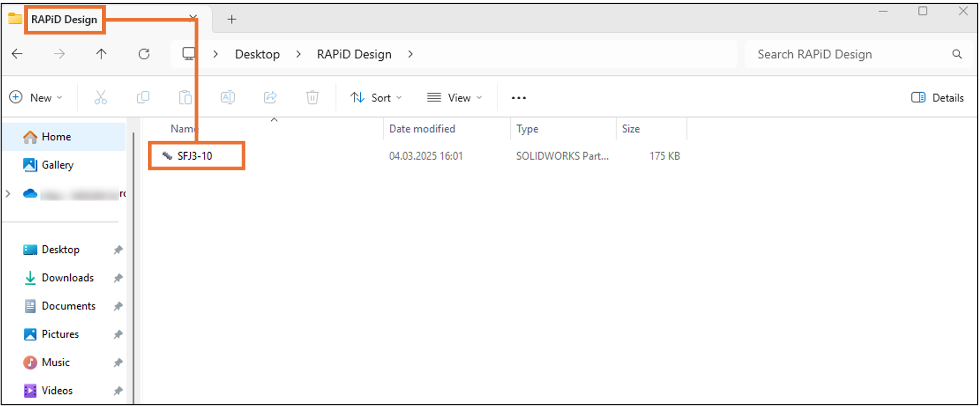Refresh the current folder view
The height and width of the screenshot is (407, 980).
144,54
